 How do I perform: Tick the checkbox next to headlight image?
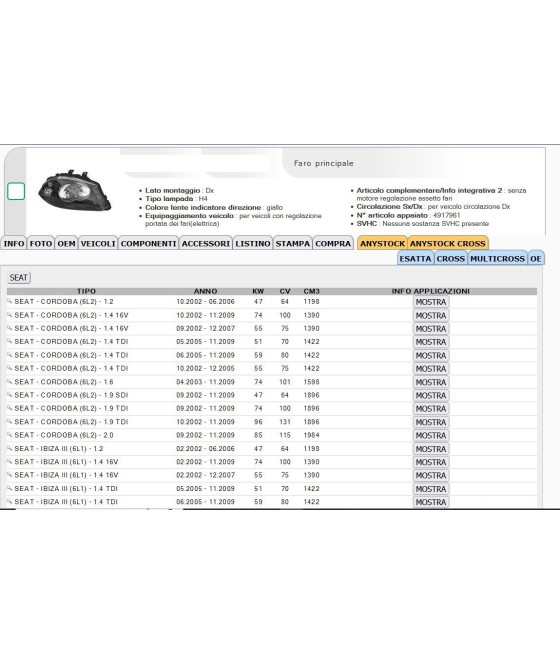[16, 191]
